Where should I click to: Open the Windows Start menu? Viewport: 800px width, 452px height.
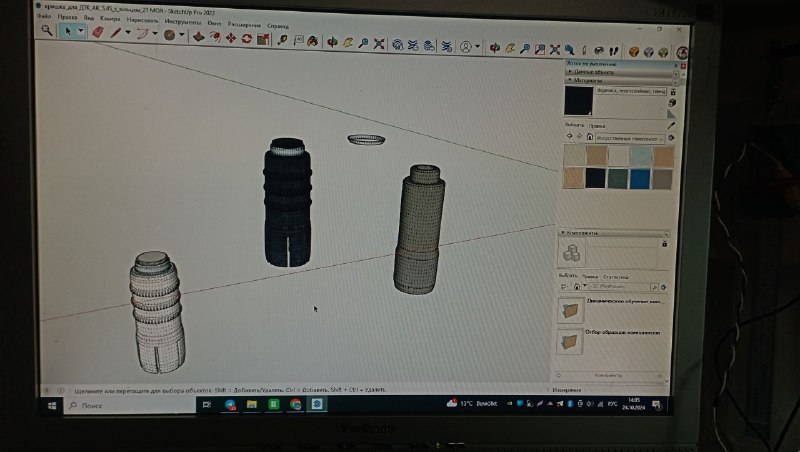(x=52, y=406)
